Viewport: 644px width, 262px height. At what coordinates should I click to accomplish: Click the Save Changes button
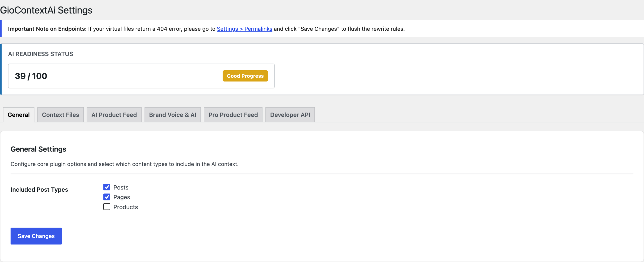click(36, 236)
